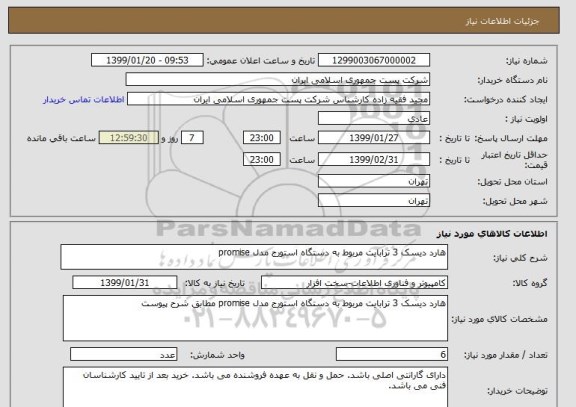
Task: Click the unit of measure field عدد
Action: [x=123, y=354]
